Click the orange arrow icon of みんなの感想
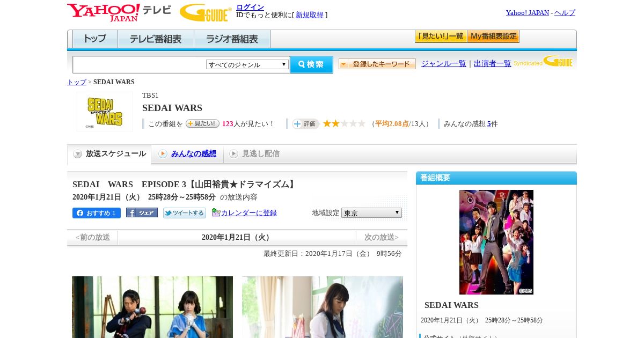Image resolution: width=644 pixels, height=338 pixels. coord(163,154)
